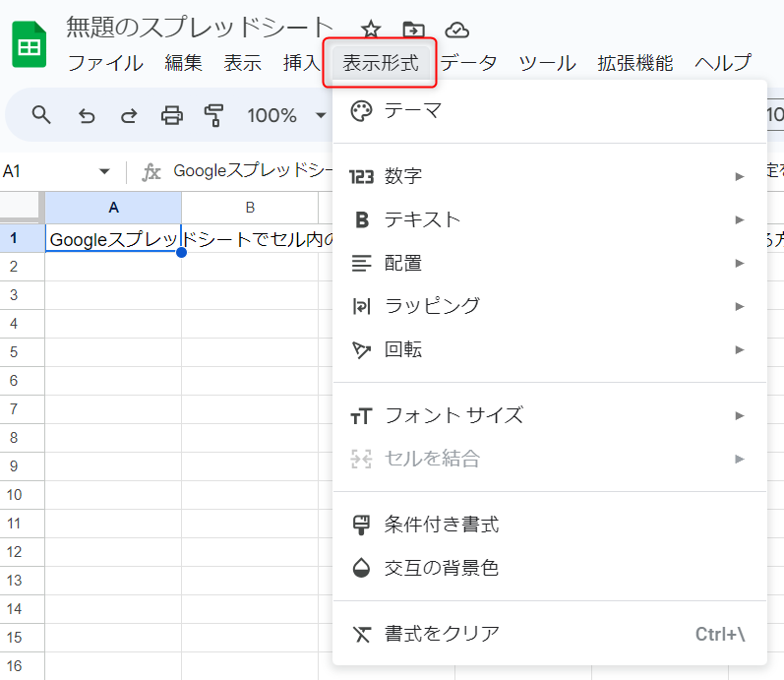Open the search menus magnifier icon
Screen dimensions: 784x680
[x=41, y=115]
